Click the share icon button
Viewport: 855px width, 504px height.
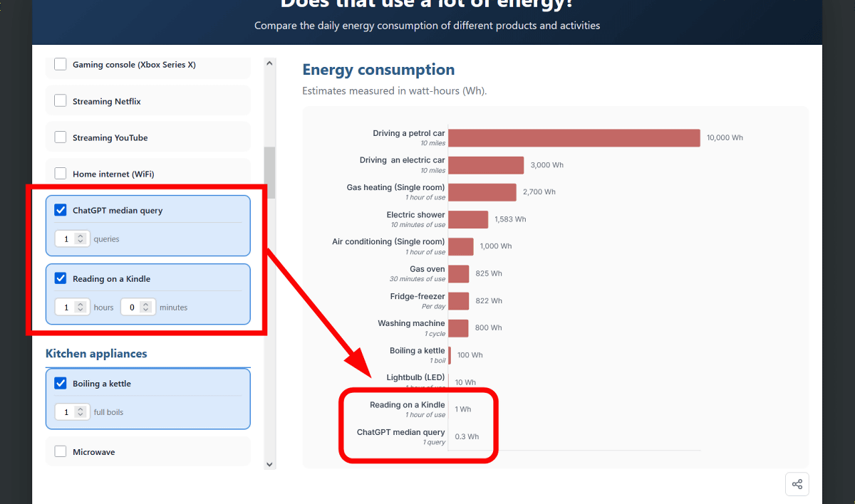797,485
